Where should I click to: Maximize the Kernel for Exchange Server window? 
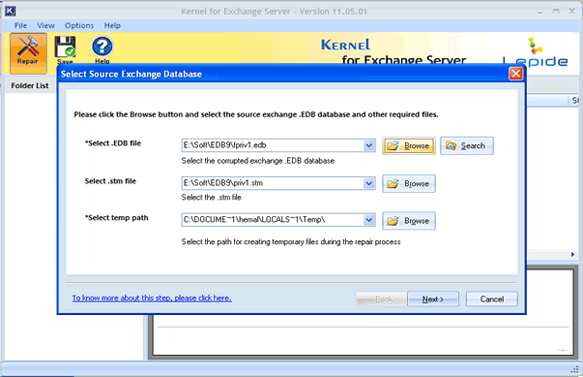click(x=556, y=12)
